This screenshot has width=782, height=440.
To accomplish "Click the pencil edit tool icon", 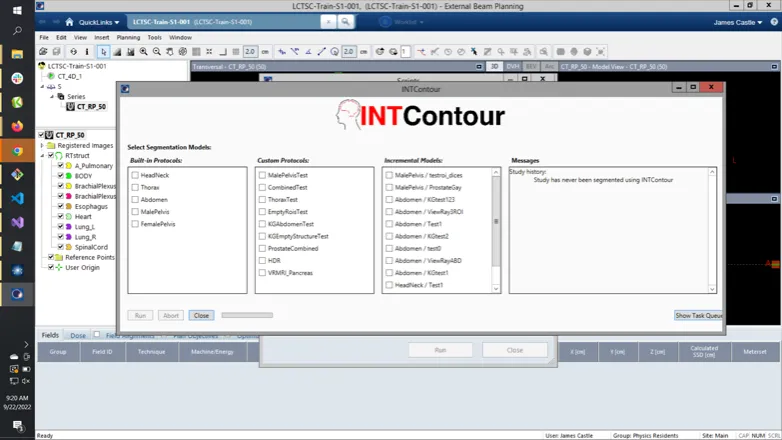I will pyautogui.click(x=487, y=51).
